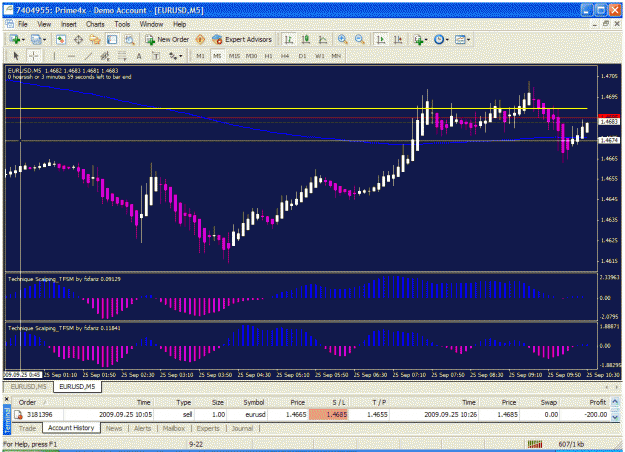Open the Insert menu
The width and height of the screenshot is (625, 452).
coord(69,24)
